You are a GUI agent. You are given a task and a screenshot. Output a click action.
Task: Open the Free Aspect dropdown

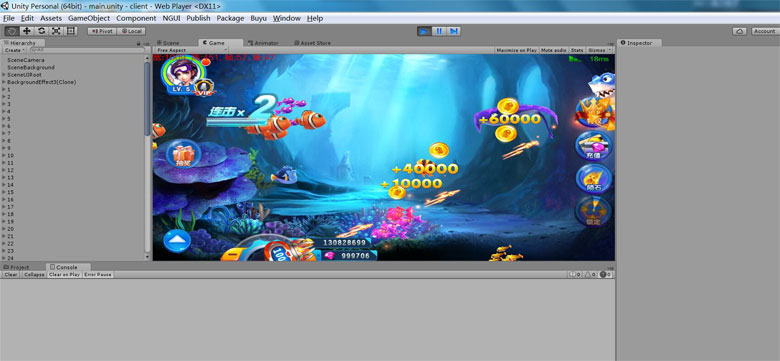pos(191,50)
